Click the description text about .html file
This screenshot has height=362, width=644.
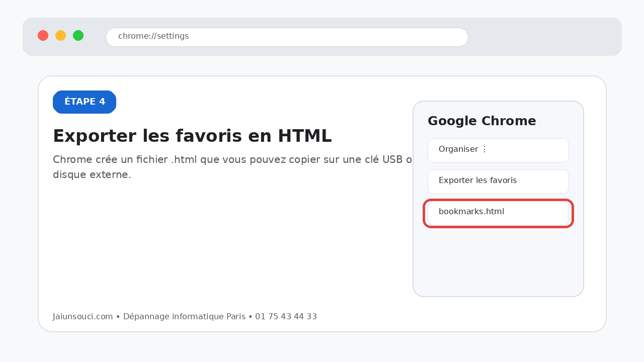point(232,167)
